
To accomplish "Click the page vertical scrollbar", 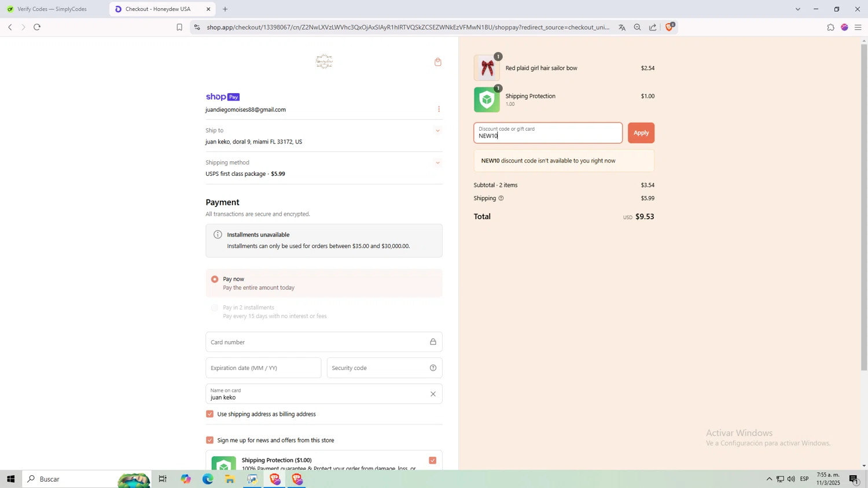I will coord(864,206).
